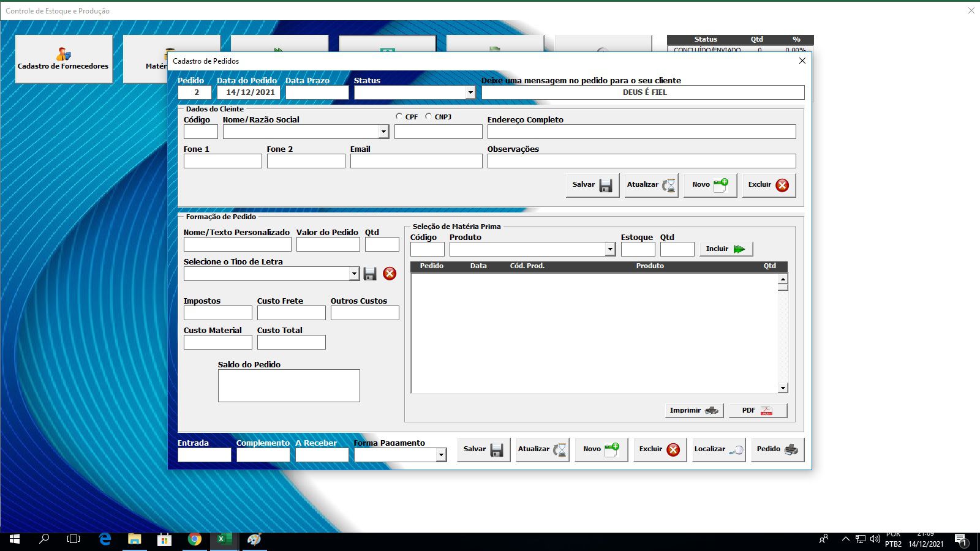Click Salvar in the client data section
The image size is (980, 551).
click(592, 185)
